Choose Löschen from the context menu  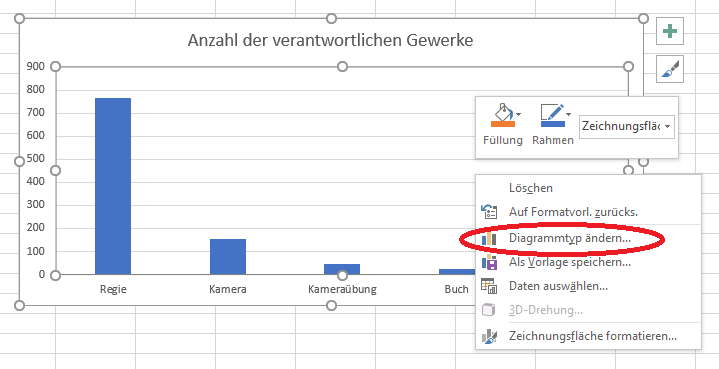[x=588, y=188]
